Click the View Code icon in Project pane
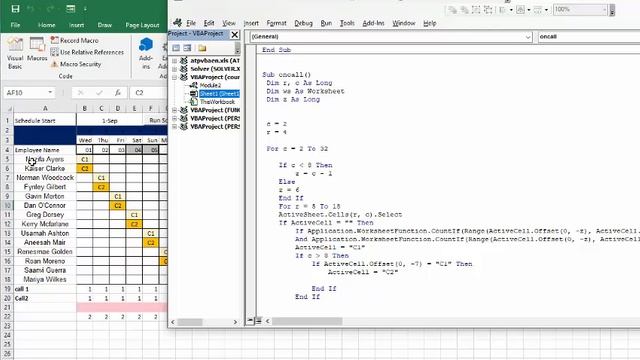The height and width of the screenshot is (360, 640). pos(176,48)
